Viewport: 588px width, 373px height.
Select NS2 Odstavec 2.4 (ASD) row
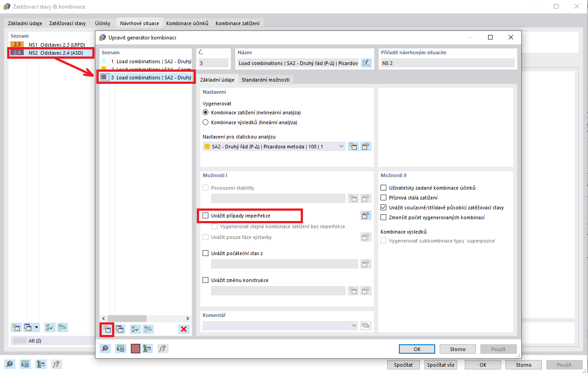point(52,53)
